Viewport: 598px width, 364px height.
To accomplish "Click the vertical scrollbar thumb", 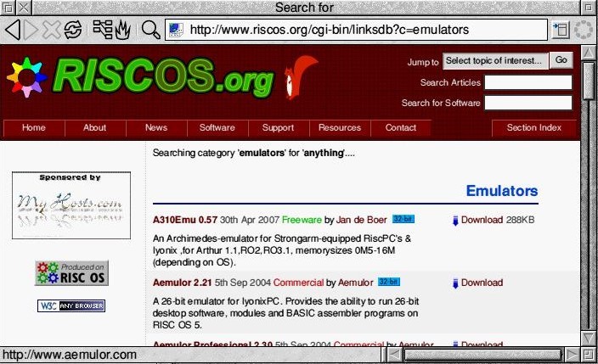I will tap(589, 81).
